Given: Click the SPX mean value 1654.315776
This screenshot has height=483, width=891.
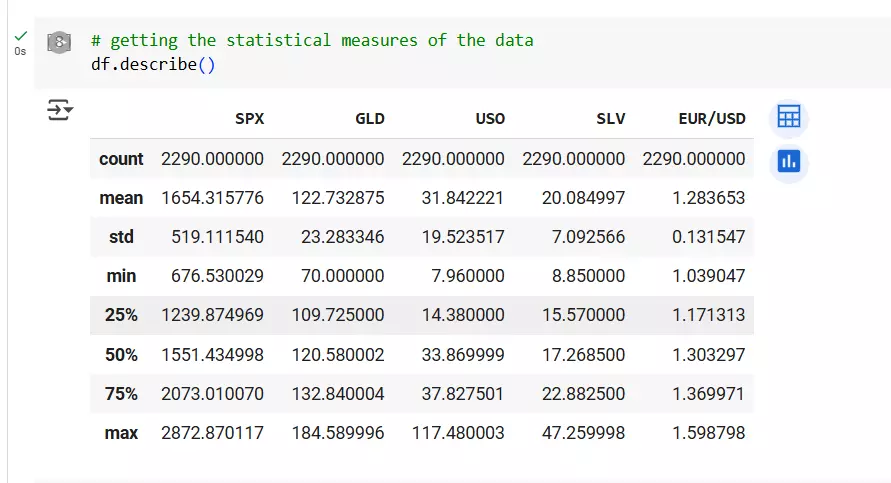Looking at the screenshot, I should [212, 198].
